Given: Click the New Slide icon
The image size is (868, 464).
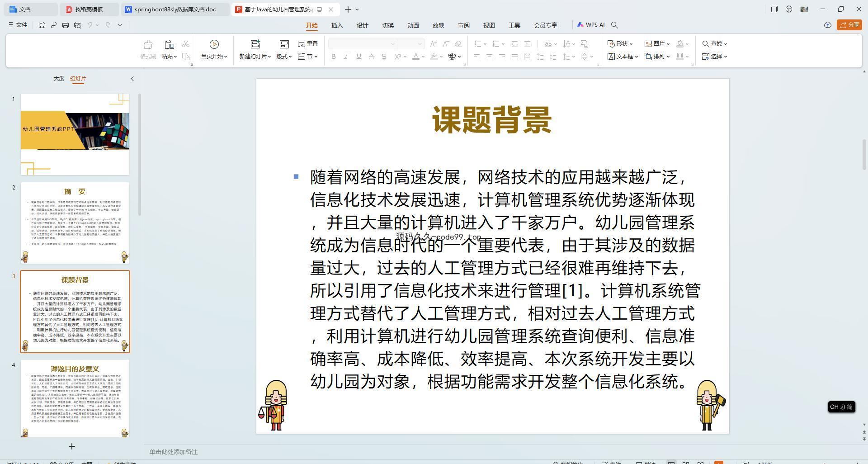Looking at the screenshot, I should tap(255, 44).
